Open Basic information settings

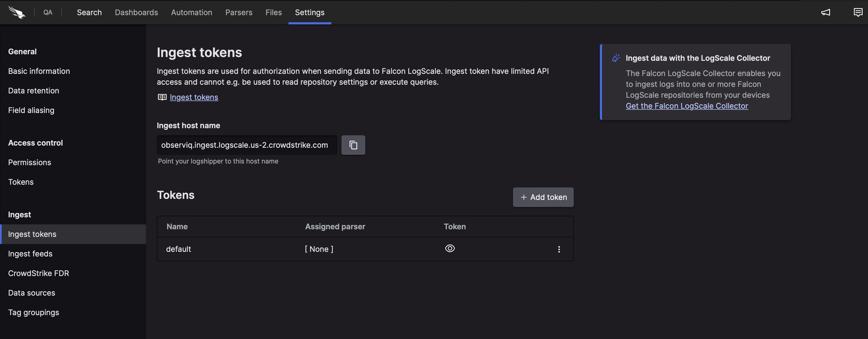(39, 71)
